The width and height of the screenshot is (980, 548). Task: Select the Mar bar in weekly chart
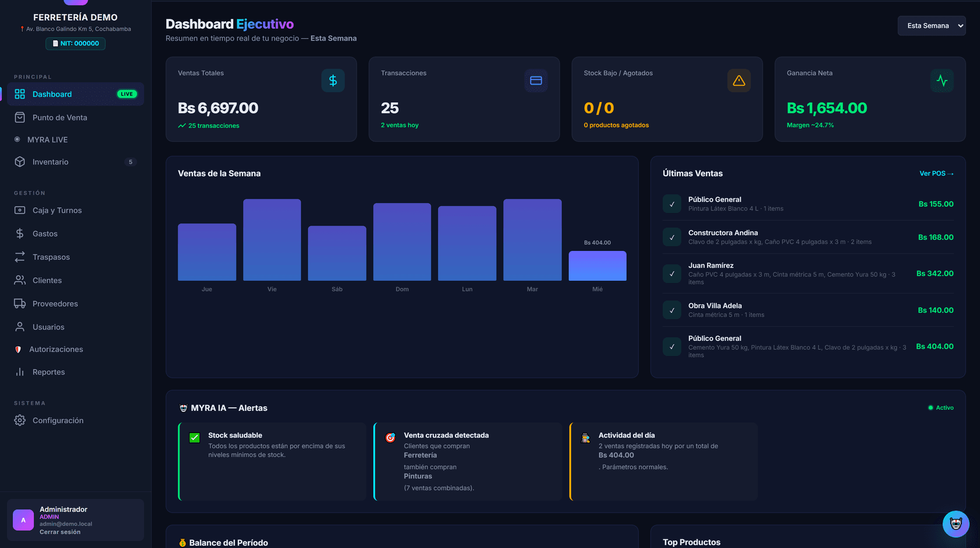coord(533,240)
